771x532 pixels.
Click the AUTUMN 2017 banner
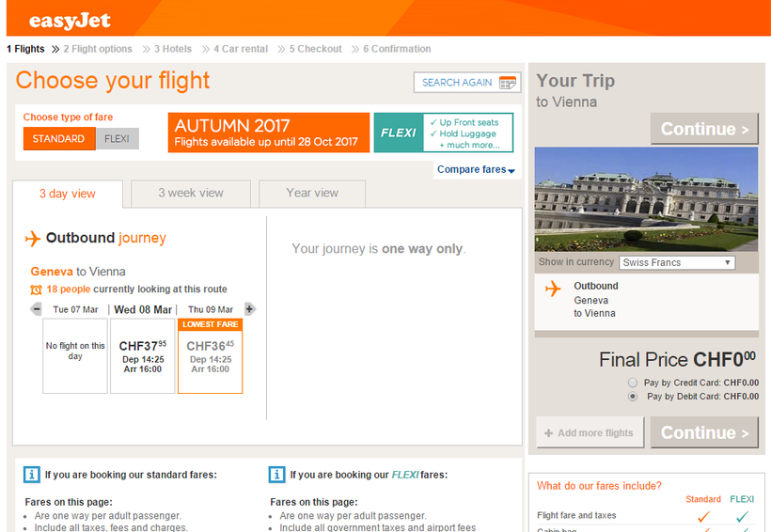point(269,133)
